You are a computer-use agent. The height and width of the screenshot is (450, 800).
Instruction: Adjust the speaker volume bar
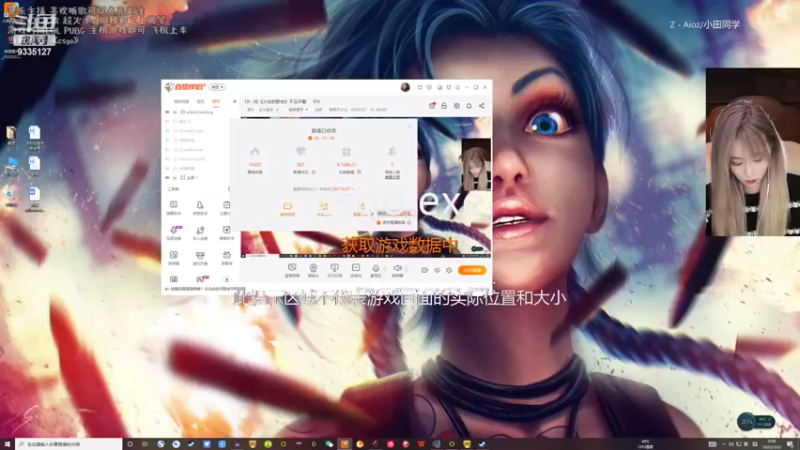click(406, 269)
